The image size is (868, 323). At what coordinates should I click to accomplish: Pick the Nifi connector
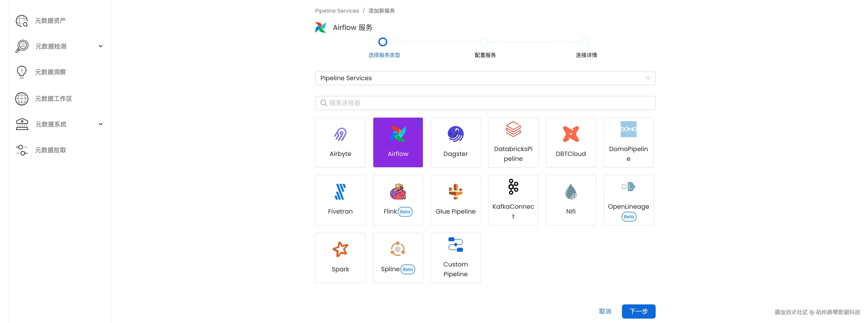[x=571, y=200]
